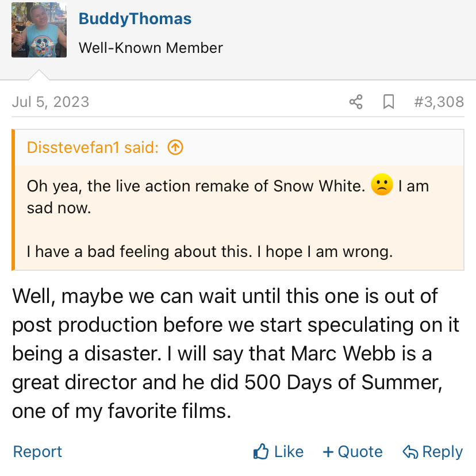Click the Jul 5, 2023 timestamp
The height and width of the screenshot is (476, 476).
click(51, 102)
